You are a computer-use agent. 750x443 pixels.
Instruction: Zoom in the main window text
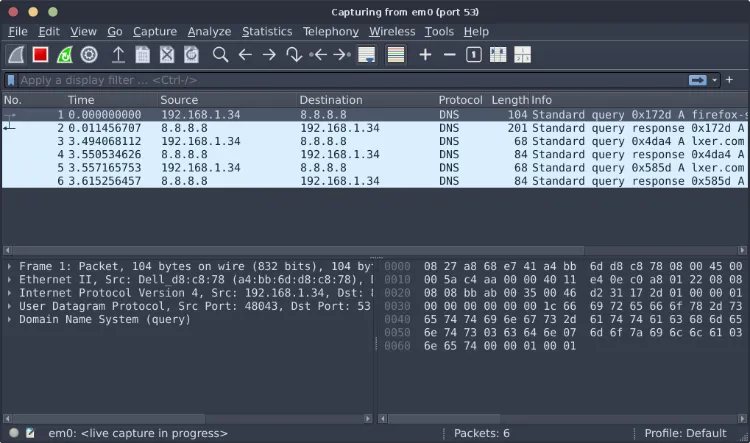425,55
